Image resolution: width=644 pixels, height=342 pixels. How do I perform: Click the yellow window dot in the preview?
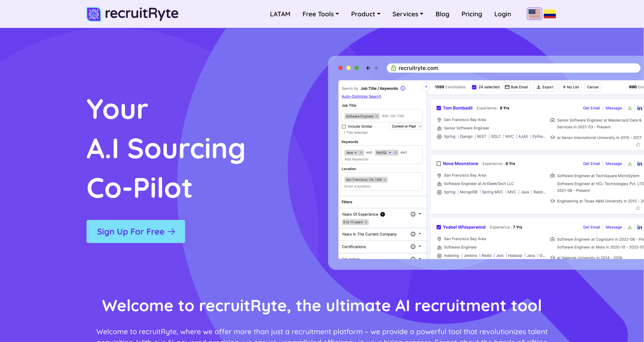pyautogui.click(x=349, y=68)
